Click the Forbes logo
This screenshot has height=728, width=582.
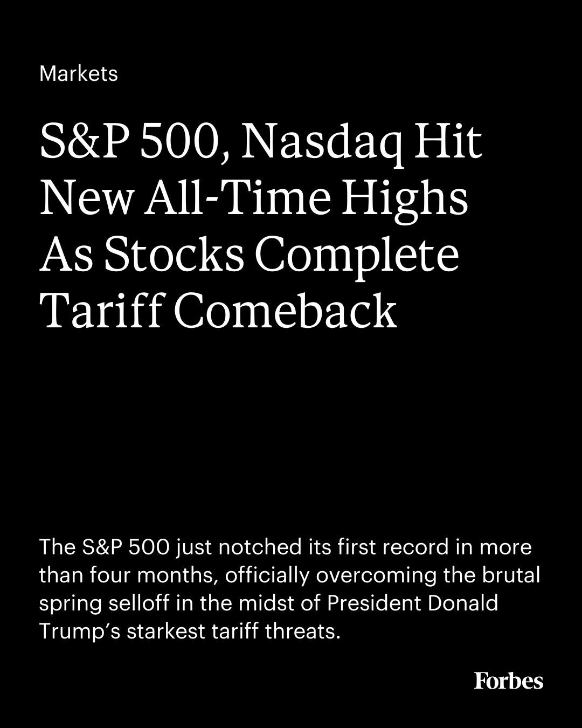click(x=508, y=681)
